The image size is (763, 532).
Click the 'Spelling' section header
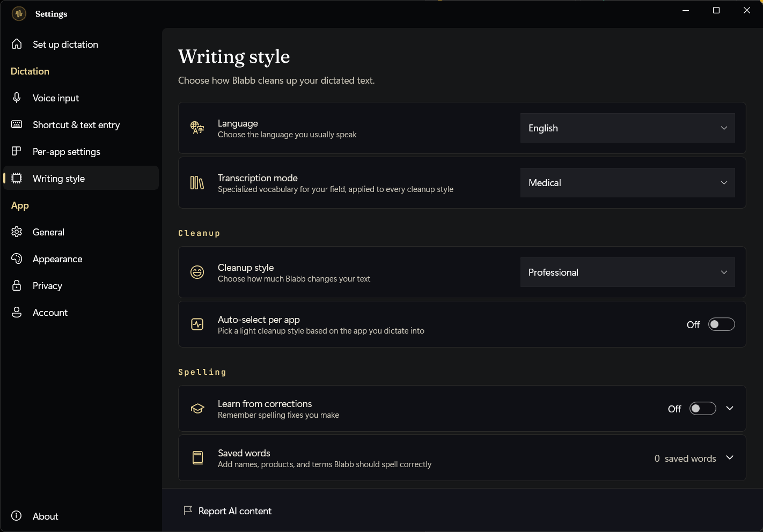pos(202,372)
